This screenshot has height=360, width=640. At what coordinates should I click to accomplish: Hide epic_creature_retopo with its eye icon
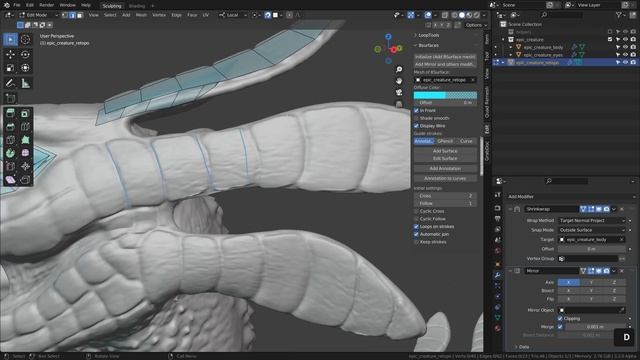coord(625,62)
